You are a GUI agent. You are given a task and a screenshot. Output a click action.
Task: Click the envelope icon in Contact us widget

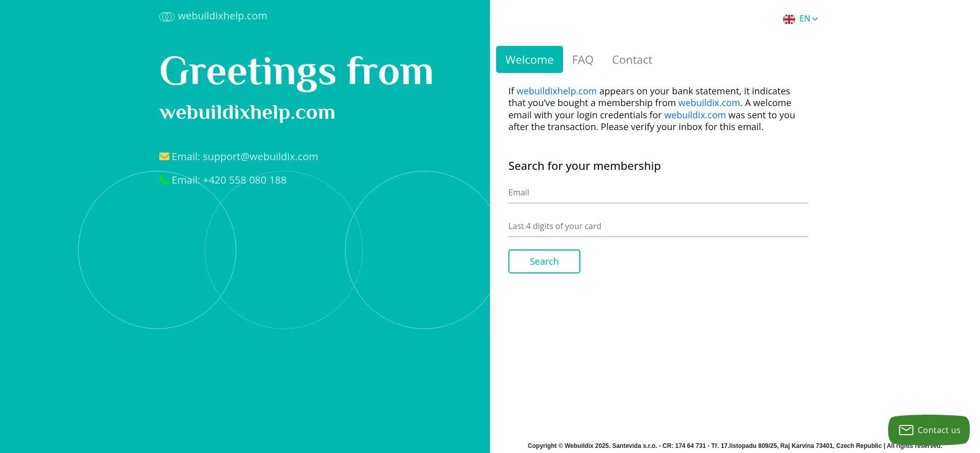click(x=906, y=430)
